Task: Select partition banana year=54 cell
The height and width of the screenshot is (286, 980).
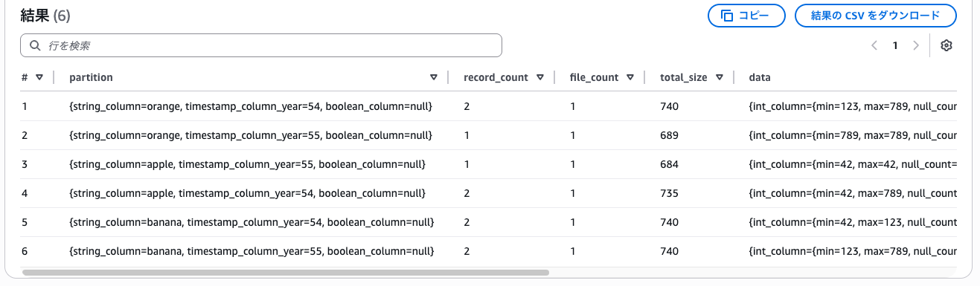Action: (252, 222)
